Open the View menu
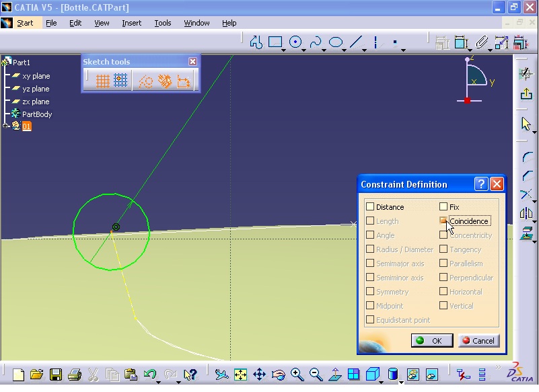 [102, 23]
